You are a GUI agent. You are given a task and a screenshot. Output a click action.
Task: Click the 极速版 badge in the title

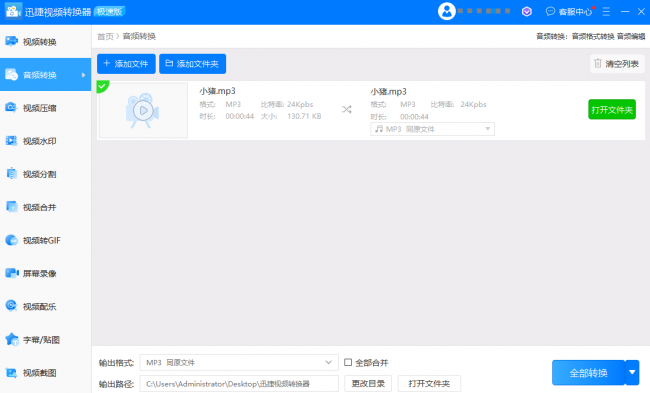(x=110, y=12)
